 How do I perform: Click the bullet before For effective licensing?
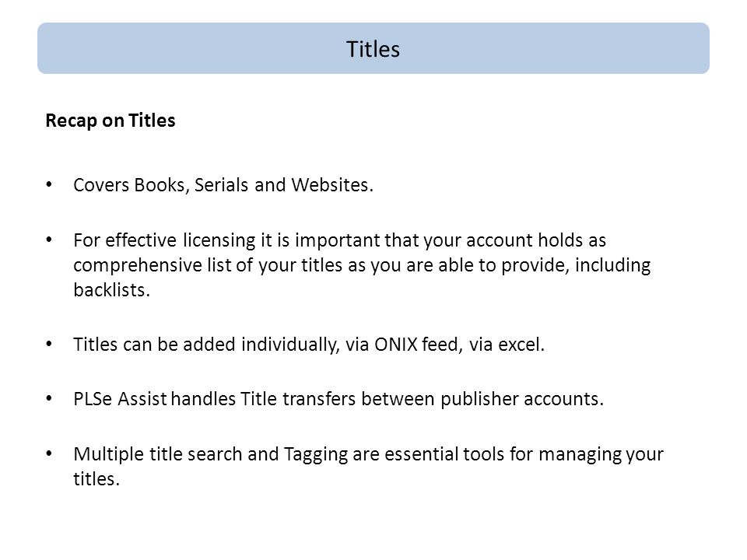49,240
